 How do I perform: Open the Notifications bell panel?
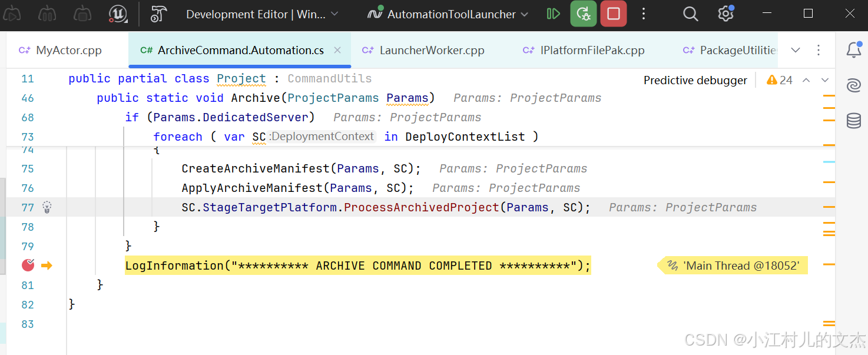coord(854,51)
